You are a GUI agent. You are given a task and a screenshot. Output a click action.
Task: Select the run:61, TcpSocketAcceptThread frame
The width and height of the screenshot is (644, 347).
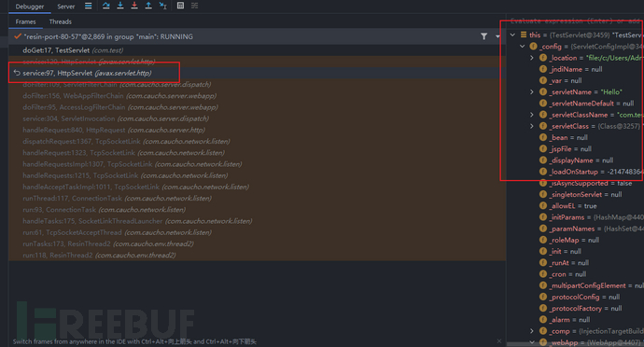[x=257, y=232]
